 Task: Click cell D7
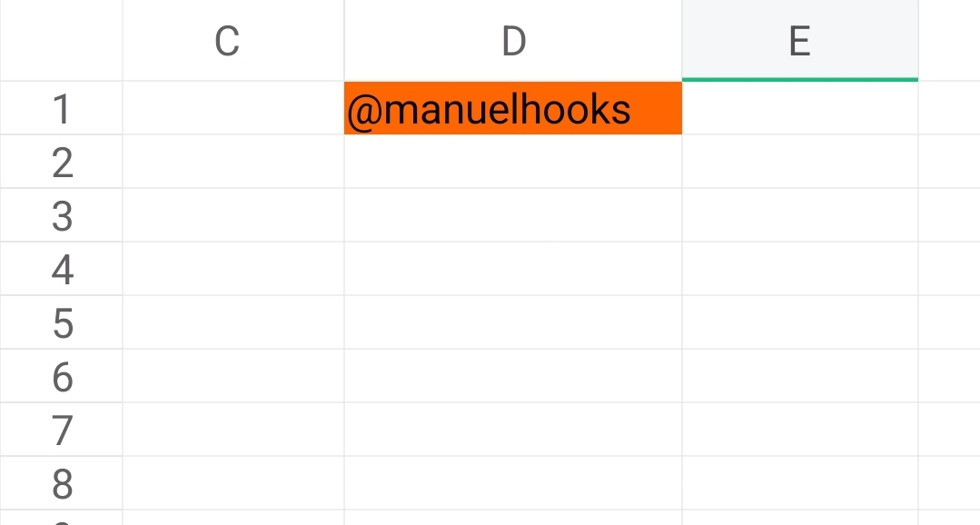click(x=512, y=431)
